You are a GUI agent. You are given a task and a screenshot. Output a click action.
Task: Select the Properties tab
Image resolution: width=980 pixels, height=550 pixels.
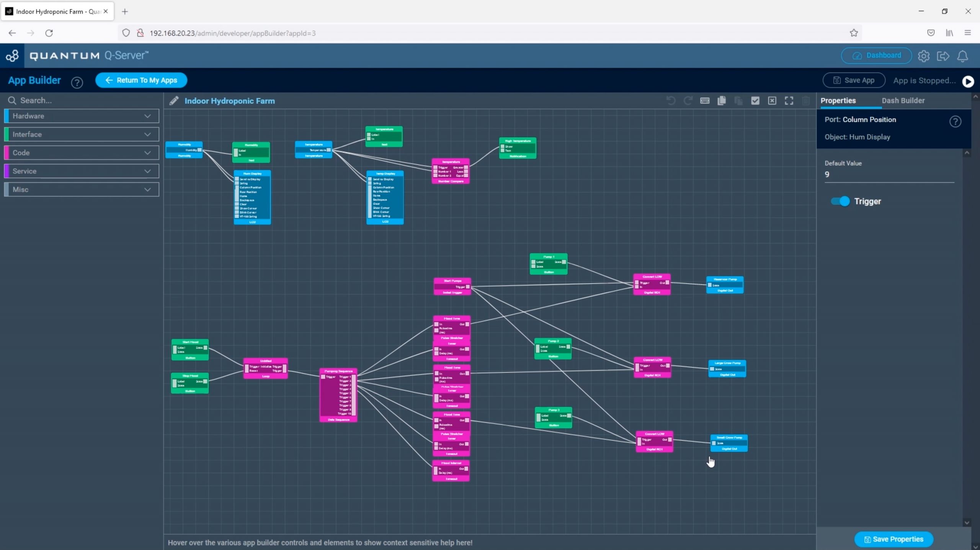click(838, 101)
